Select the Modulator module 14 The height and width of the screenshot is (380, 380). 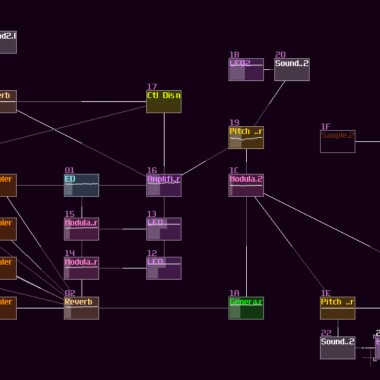tap(82, 268)
